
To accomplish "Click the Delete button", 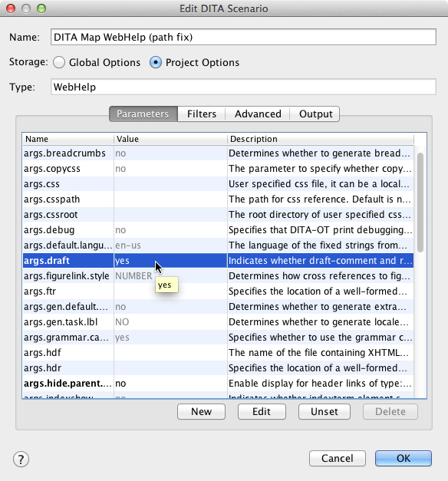I will 390,411.
